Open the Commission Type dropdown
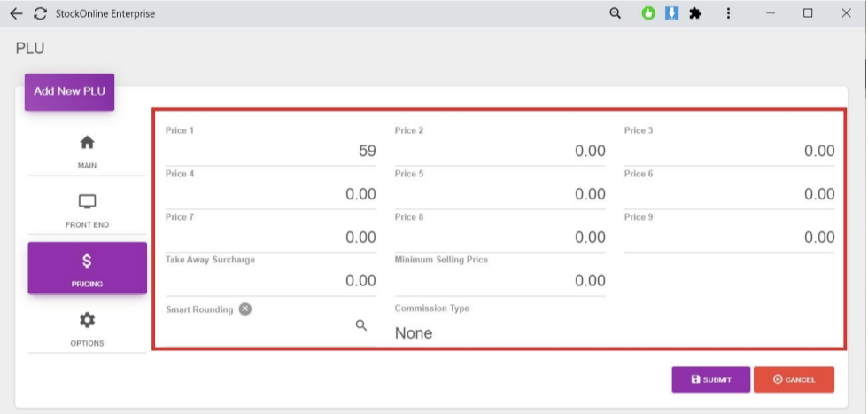The width and height of the screenshot is (868, 414). (x=500, y=333)
